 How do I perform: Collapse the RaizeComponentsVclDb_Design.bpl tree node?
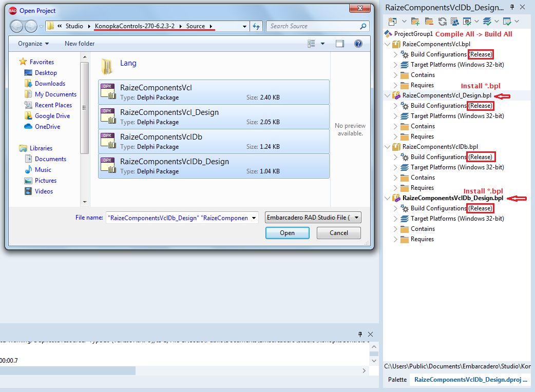[387, 198]
